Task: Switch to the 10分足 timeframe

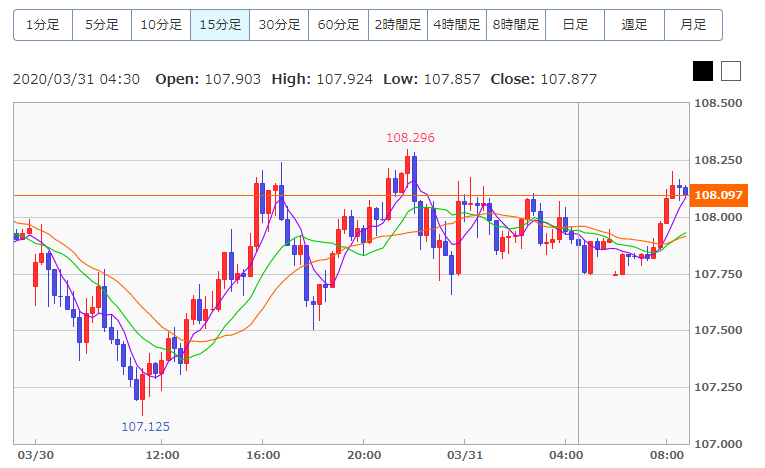Action: [161, 25]
